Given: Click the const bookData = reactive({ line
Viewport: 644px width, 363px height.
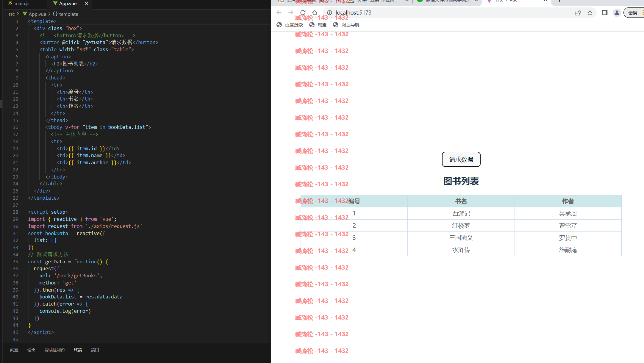Looking at the screenshot, I should click(67, 233).
